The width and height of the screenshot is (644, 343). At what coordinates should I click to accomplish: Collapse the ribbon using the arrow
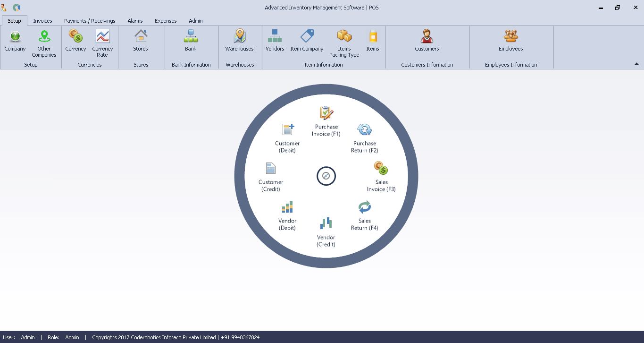(636, 64)
